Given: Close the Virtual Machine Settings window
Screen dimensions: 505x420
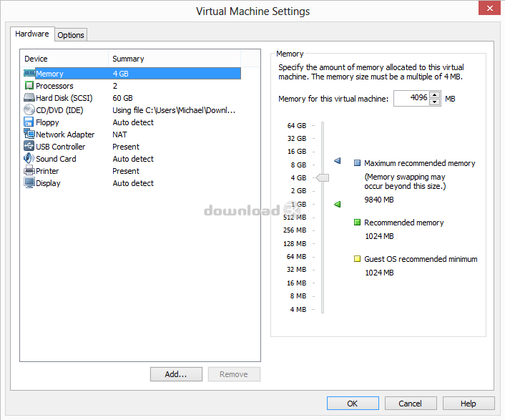Looking at the screenshot, I should pyautogui.click(x=488, y=9).
